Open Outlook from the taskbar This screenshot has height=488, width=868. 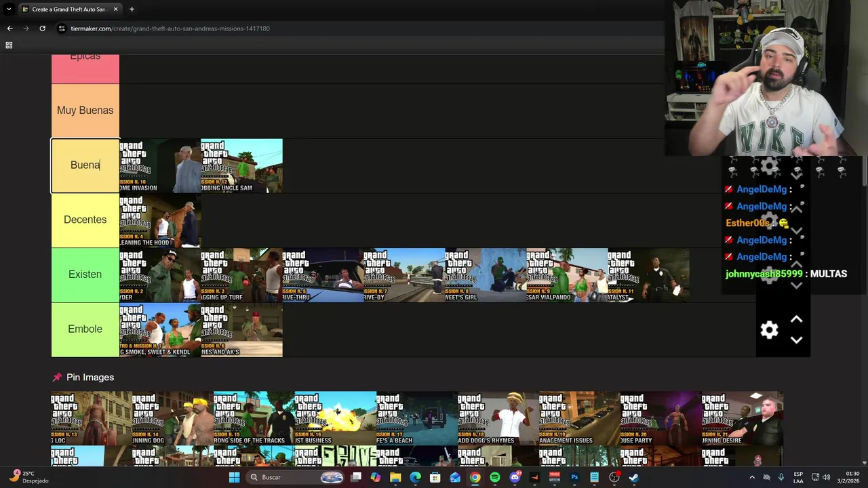(x=455, y=477)
